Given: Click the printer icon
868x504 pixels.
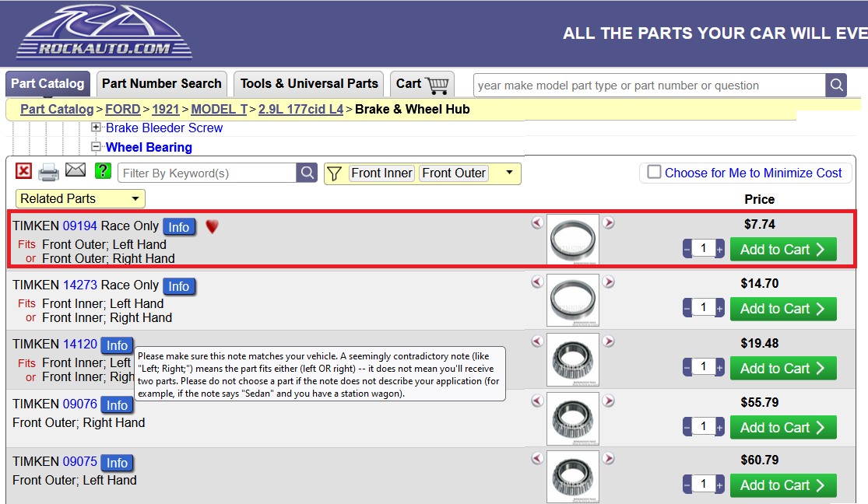Looking at the screenshot, I should 49,172.
